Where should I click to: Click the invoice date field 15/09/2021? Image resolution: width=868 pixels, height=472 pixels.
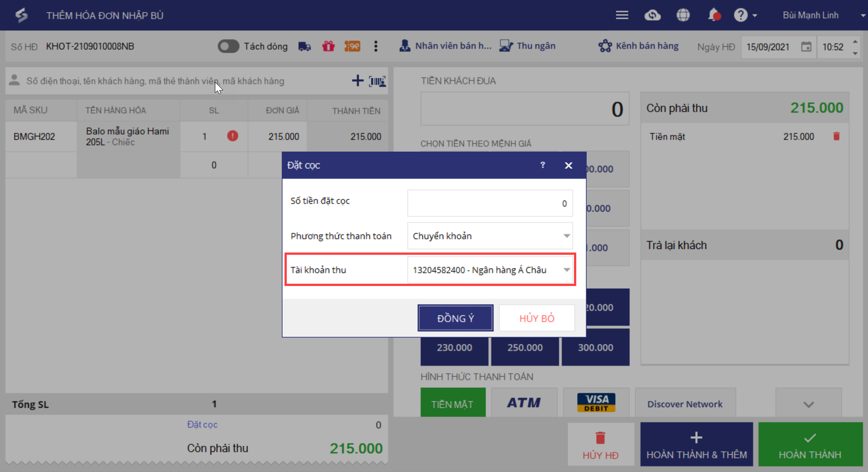pos(768,47)
